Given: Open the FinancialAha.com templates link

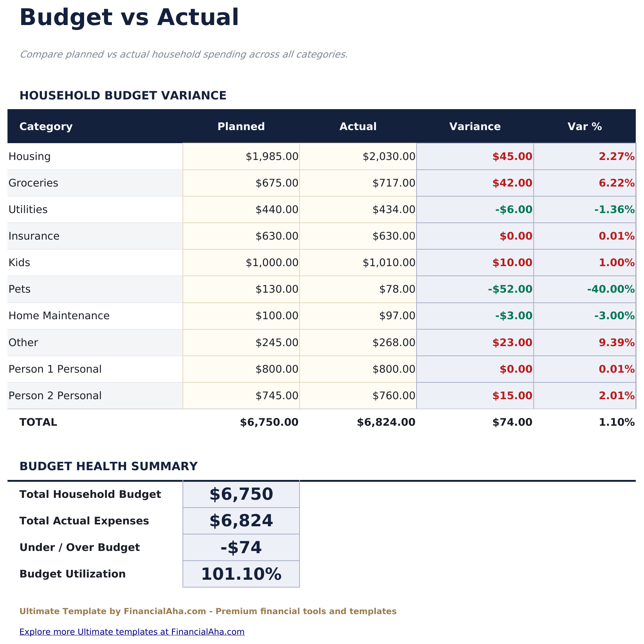Looking at the screenshot, I should click(x=132, y=632).
